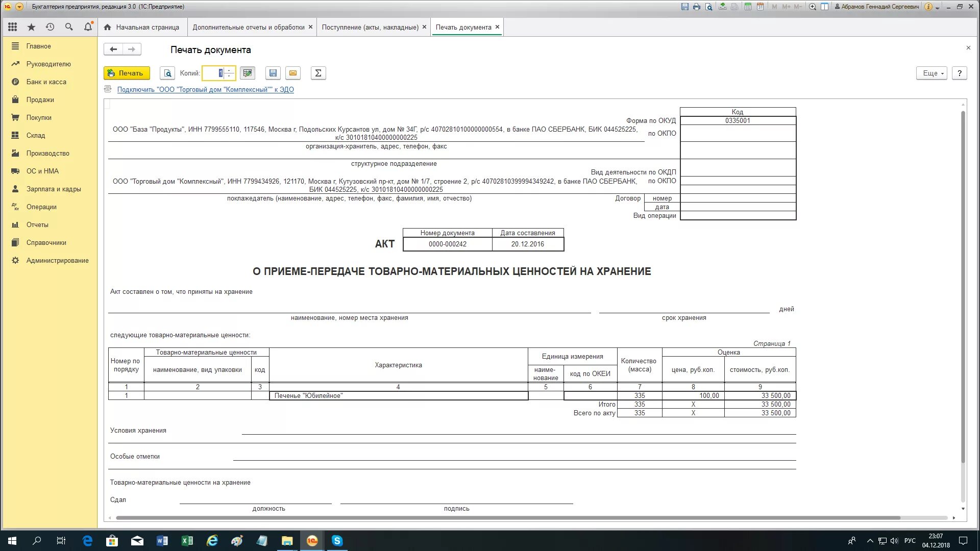Viewport: 980px width, 551px height.
Task: Click the РУС language indicator
Action: point(910,541)
